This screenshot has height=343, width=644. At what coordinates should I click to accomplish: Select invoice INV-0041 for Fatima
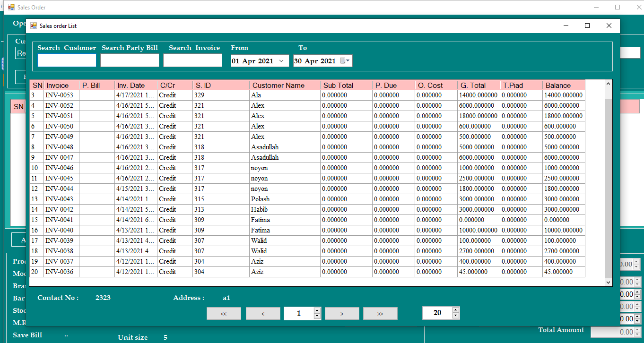59,220
